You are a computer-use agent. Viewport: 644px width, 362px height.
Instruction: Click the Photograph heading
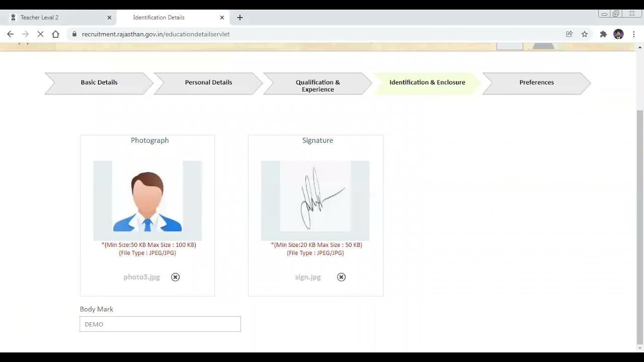[150, 140]
